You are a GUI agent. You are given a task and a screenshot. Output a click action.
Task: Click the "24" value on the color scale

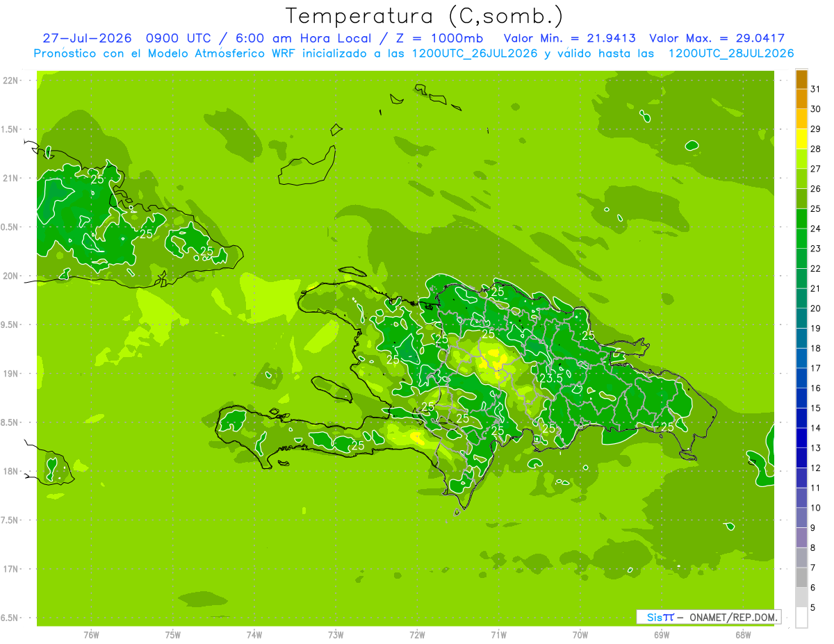click(815, 229)
